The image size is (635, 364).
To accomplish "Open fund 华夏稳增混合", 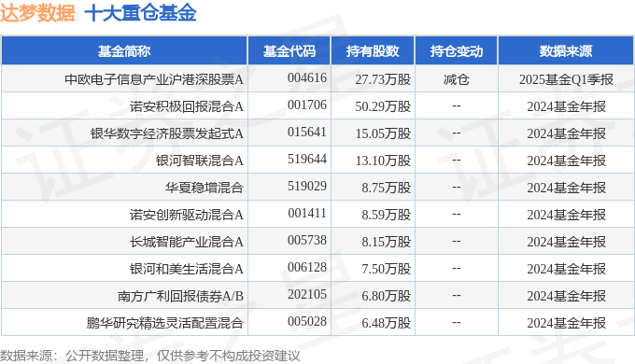I will (x=205, y=188).
